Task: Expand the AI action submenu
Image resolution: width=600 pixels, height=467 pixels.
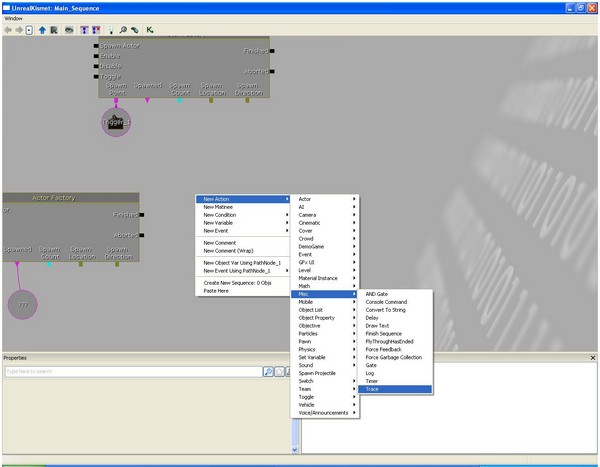Action: [x=324, y=207]
